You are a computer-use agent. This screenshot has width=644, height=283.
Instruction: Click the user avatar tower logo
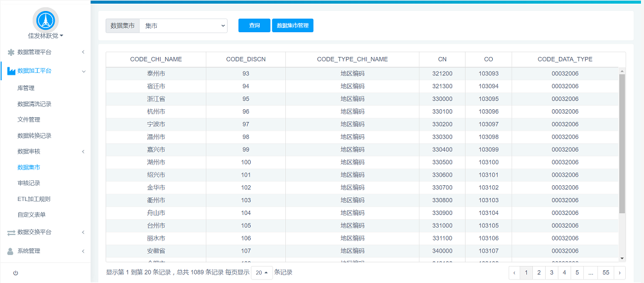45,21
